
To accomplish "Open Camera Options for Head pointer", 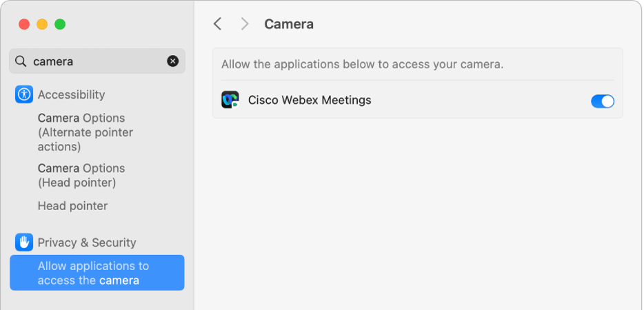I will tap(81, 176).
